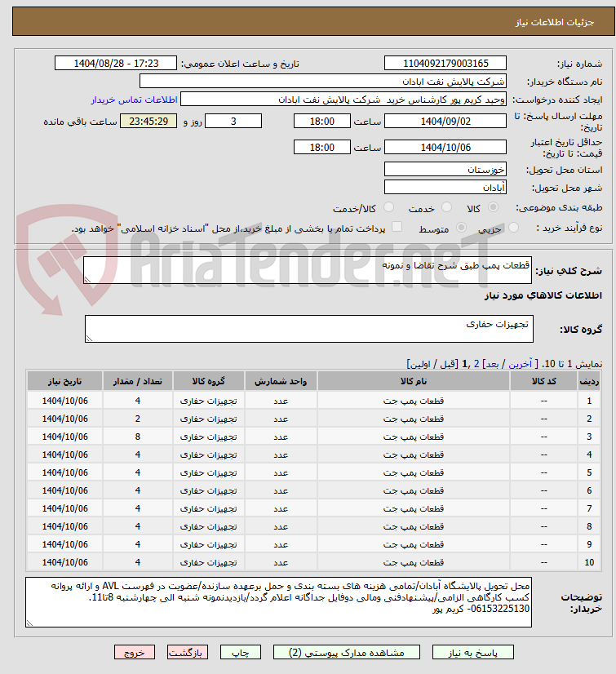Select the خدمت radio button
Image resolution: width=616 pixels, height=674 pixels.
[446, 207]
